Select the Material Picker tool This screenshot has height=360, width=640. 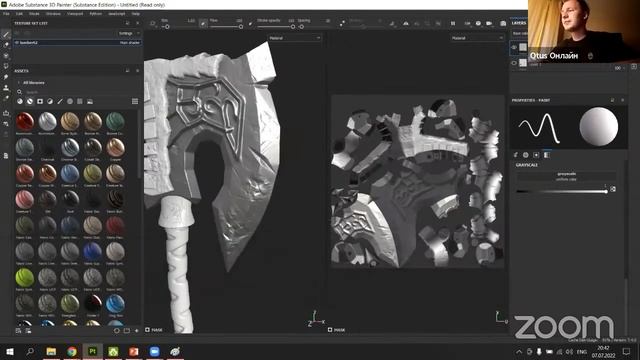coord(6,98)
